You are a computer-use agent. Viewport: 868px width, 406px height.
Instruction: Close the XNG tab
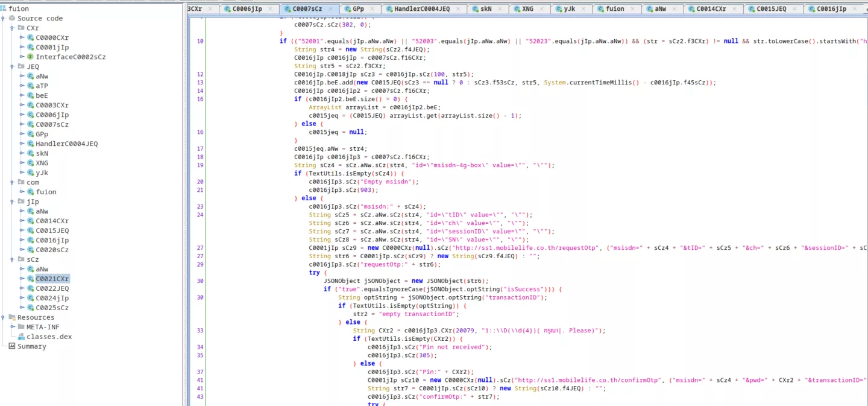[x=542, y=9]
